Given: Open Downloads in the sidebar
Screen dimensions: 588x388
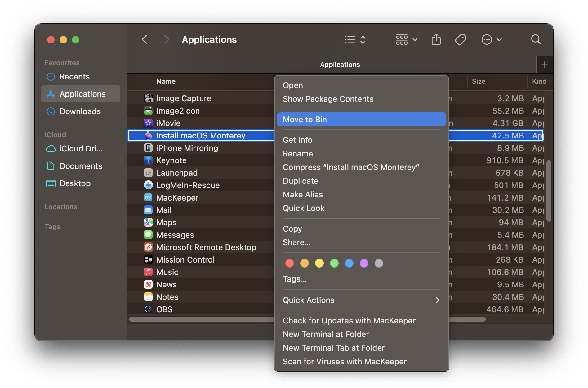Looking at the screenshot, I should [81, 111].
